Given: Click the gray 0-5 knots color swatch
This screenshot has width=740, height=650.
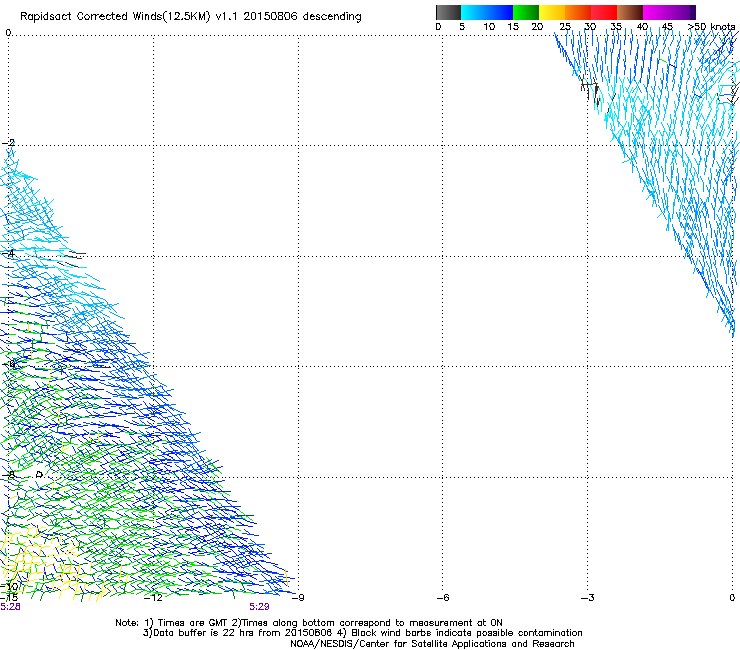Looking at the screenshot, I should point(448,12).
